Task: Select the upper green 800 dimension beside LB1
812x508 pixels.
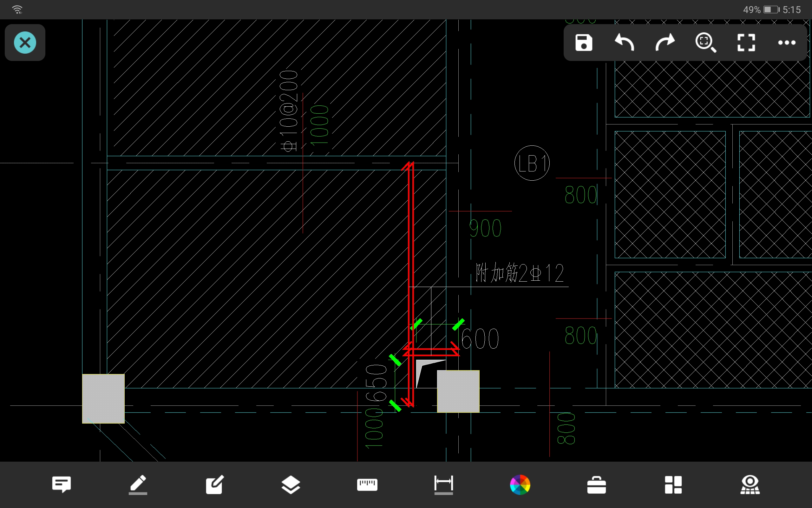Action: [x=581, y=195]
